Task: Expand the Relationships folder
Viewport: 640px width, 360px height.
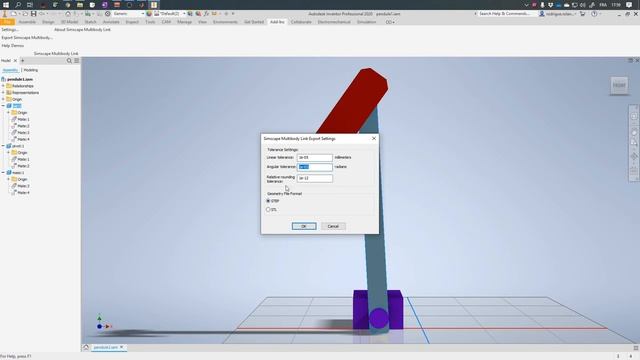Action: (x=3, y=86)
